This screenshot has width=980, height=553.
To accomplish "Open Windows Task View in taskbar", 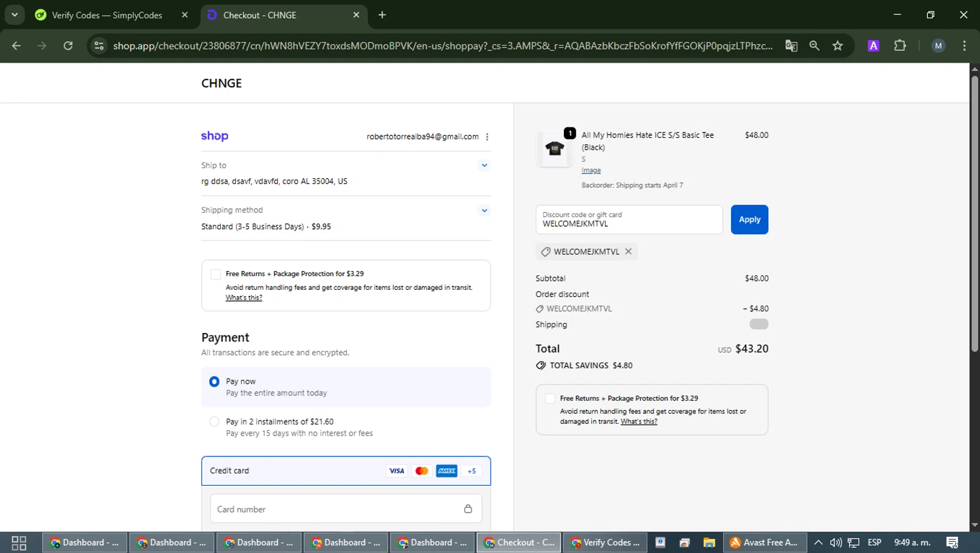I will [x=19, y=543].
